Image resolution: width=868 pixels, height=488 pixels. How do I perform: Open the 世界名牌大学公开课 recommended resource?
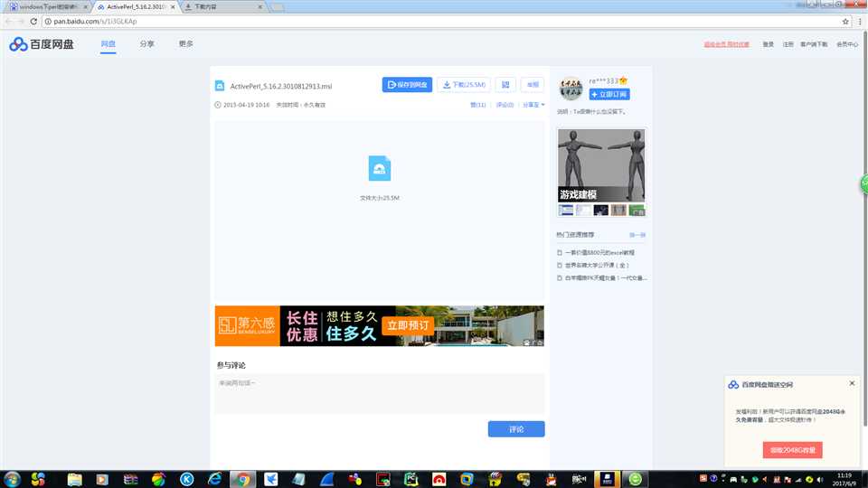(x=597, y=265)
